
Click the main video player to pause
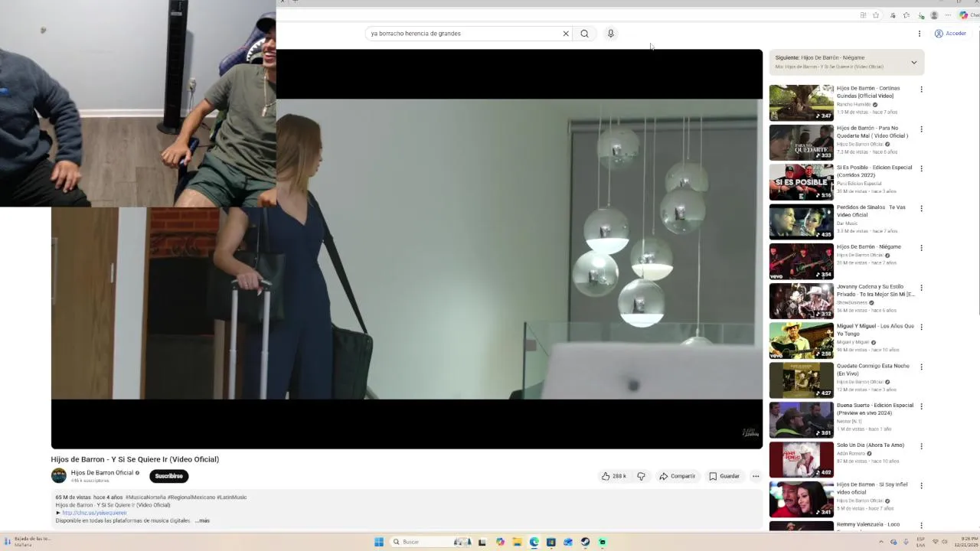click(407, 249)
